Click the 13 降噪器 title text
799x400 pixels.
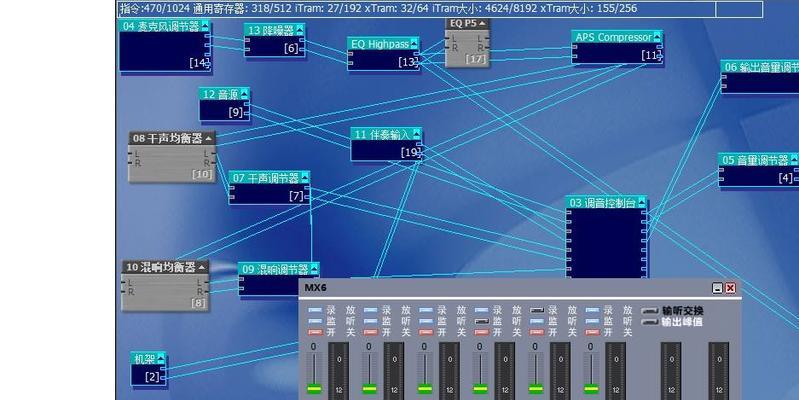pos(271,30)
